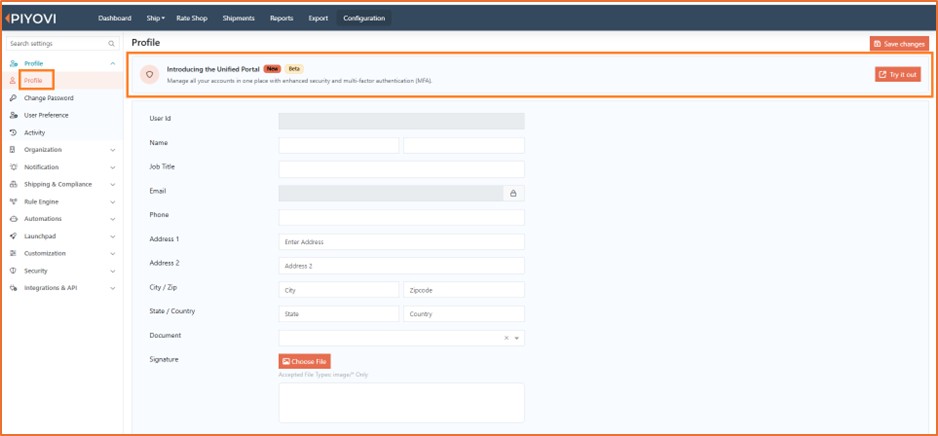Click the Try it out button
Viewport: 938px width, 436px height.
point(898,74)
